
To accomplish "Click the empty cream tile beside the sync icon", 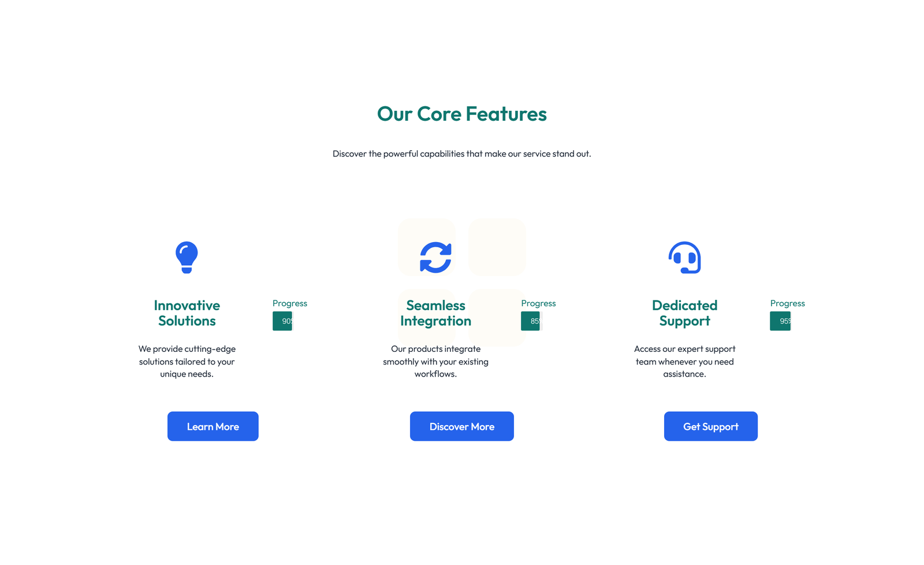I will coord(497,247).
